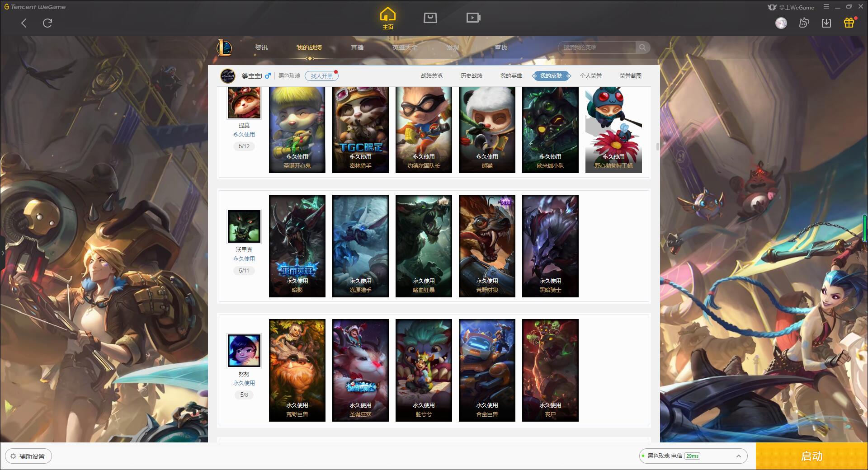
Task: Click the League of Legends logo
Action: pos(224,47)
